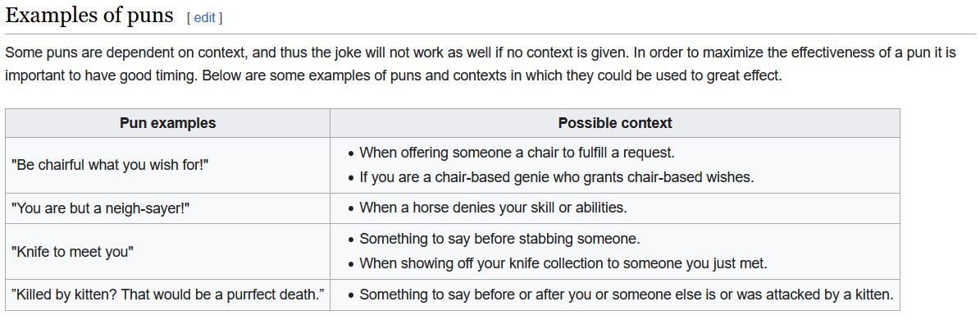Click the chair-based genie bullet point

point(556,177)
